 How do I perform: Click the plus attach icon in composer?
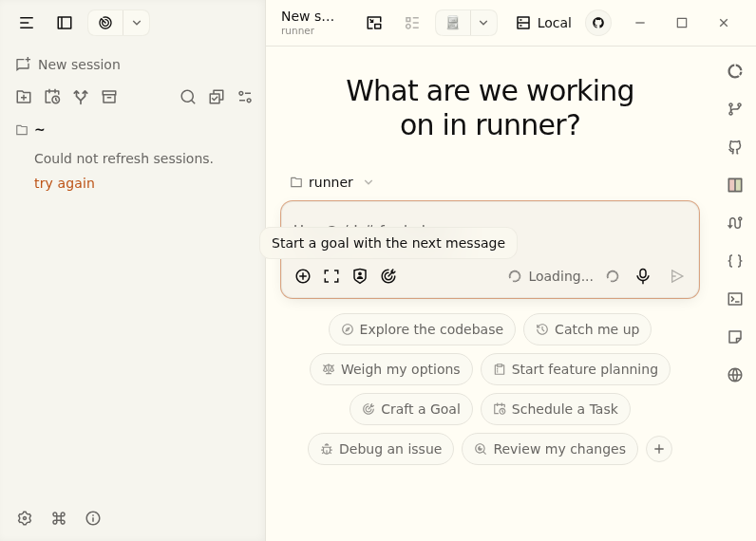[303, 276]
